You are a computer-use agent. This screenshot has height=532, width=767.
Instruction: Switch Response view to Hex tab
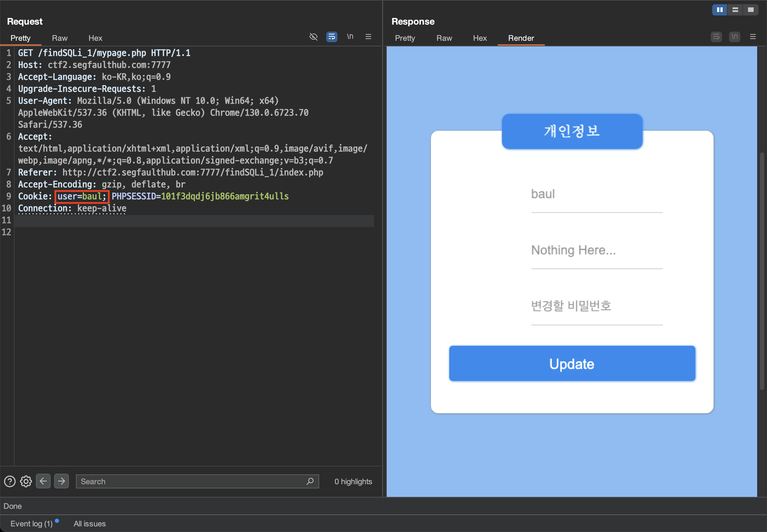479,38
